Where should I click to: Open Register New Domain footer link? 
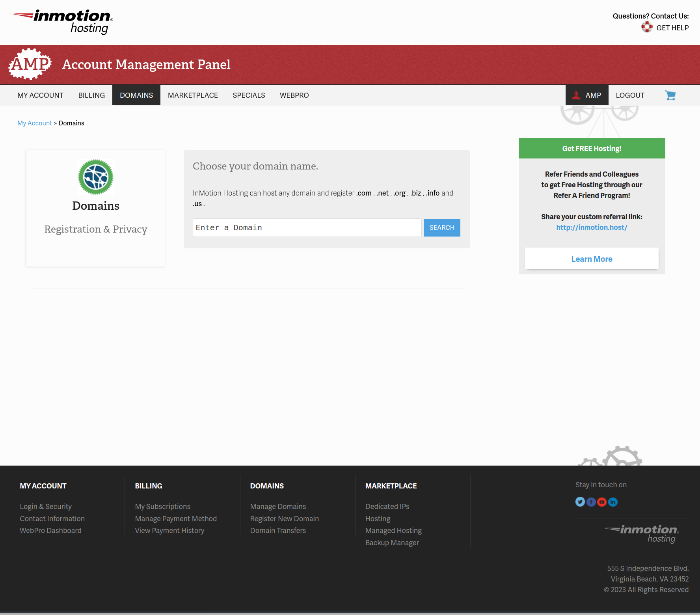click(285, 519)
